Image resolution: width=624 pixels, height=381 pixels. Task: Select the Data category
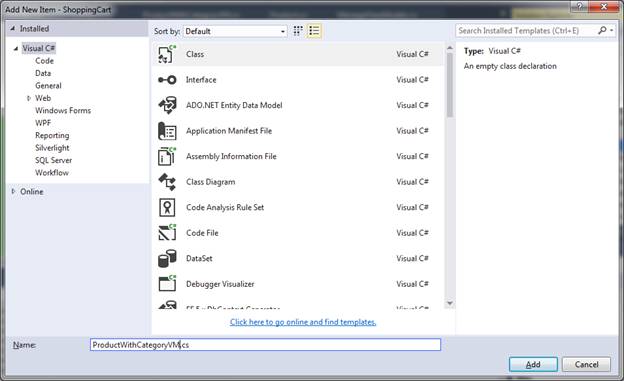tap(43, 73)
